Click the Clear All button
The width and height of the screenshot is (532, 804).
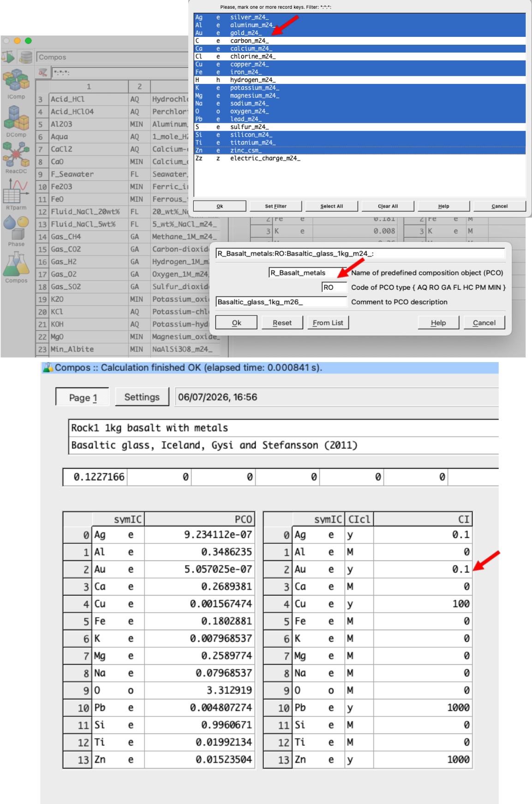coord(388,206)
